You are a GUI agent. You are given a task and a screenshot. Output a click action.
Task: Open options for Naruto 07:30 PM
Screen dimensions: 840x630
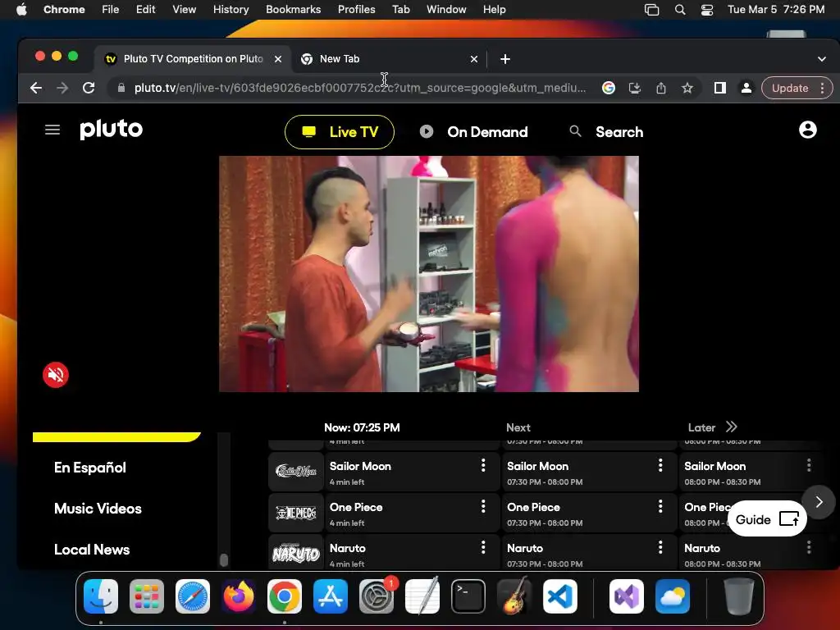(660, 547)
